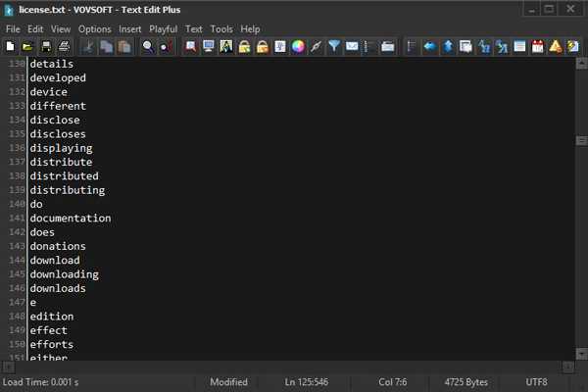Click the magnifier Find icon
This screenshot has height=392, width=588.
tap(148, 46)
